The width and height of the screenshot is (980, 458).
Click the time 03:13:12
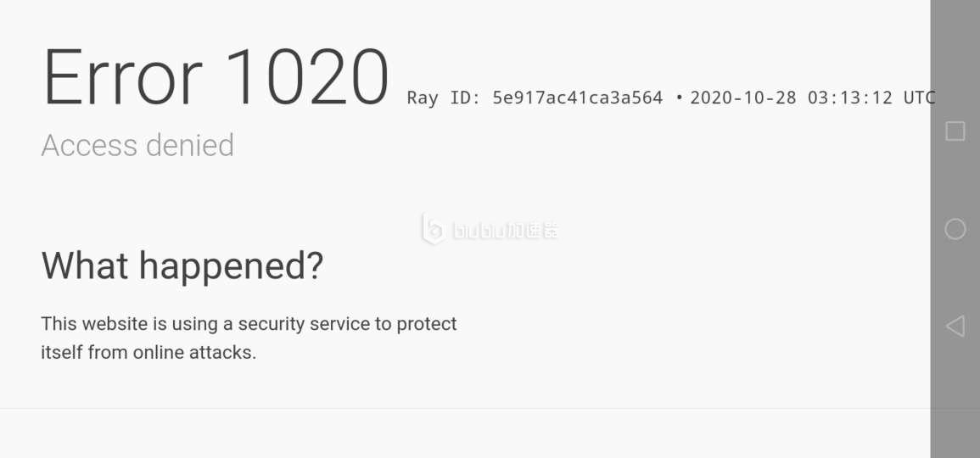[850, 98]
